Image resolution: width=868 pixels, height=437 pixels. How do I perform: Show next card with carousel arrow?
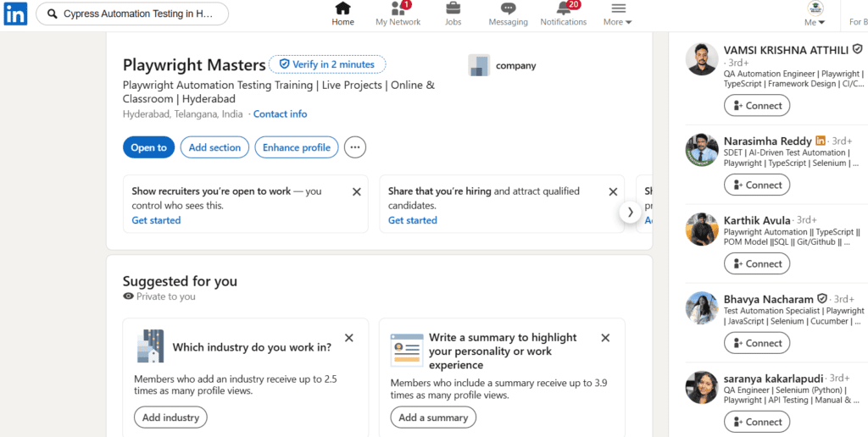coord(630,212)
